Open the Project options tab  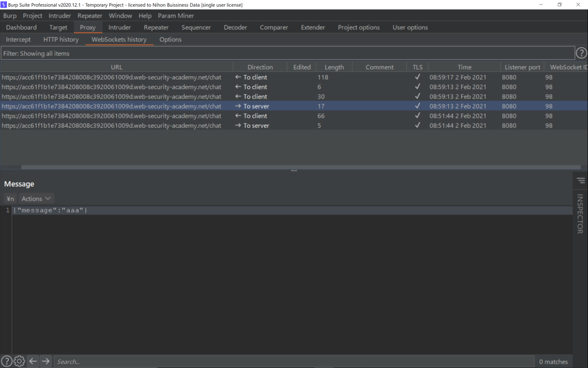coord(359,27)
